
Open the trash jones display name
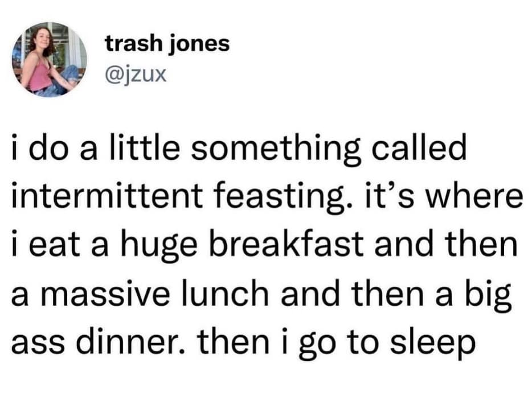167,44
